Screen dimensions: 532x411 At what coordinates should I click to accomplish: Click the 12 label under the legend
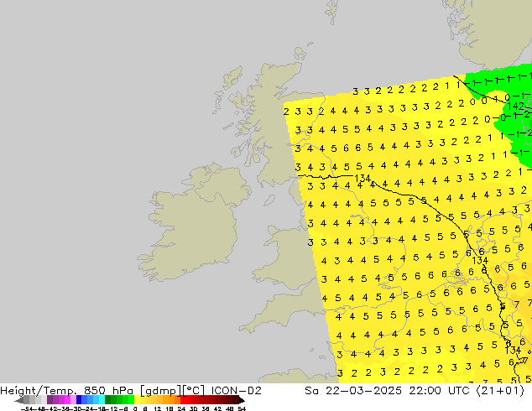(158, 408)
